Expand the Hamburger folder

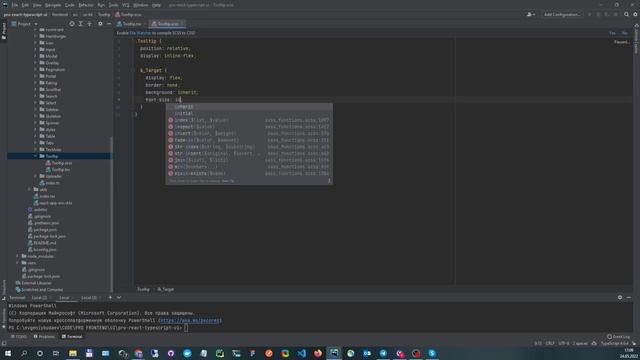(x=36, y=36)
